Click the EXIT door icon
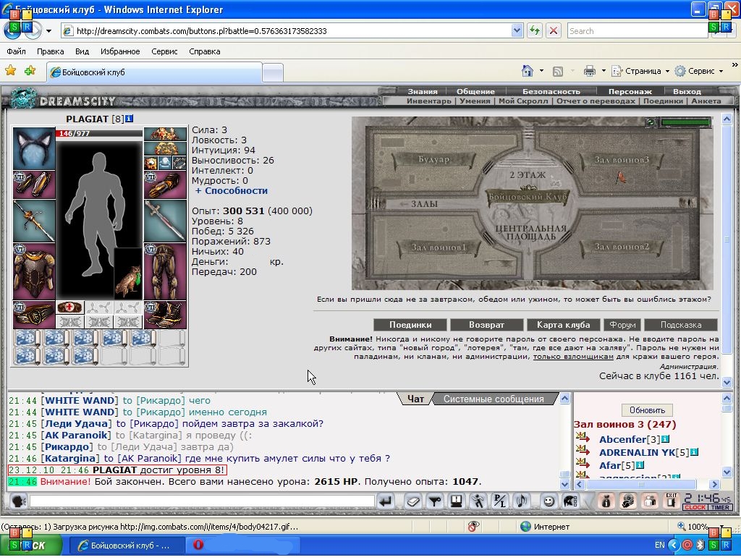 coord(672,501)
